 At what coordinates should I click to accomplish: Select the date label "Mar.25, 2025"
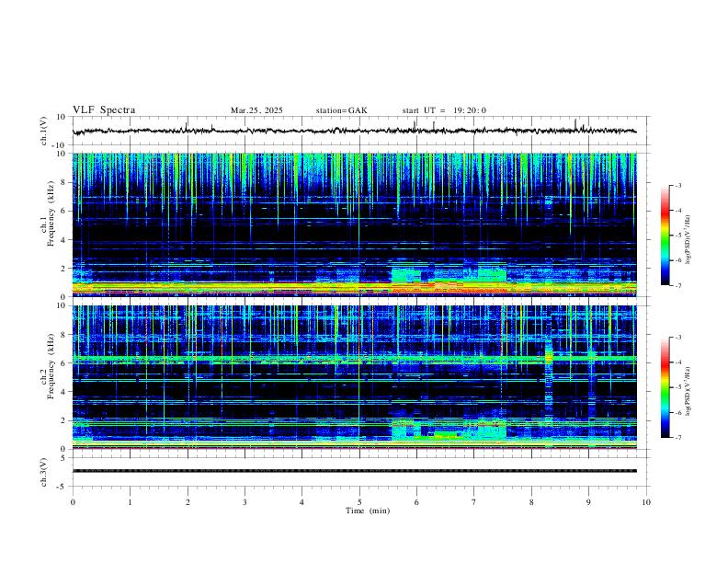pyautogui.click(x=256, y=110)
